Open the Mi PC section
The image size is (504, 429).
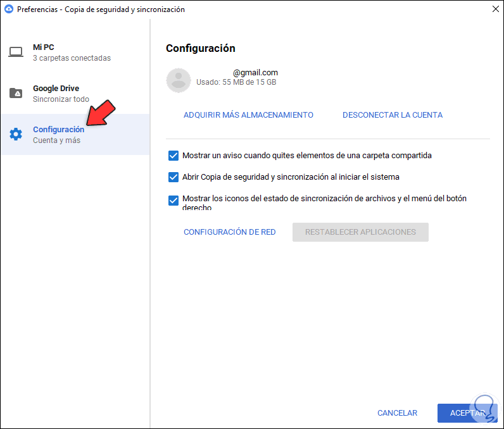(x=75, y=53)
